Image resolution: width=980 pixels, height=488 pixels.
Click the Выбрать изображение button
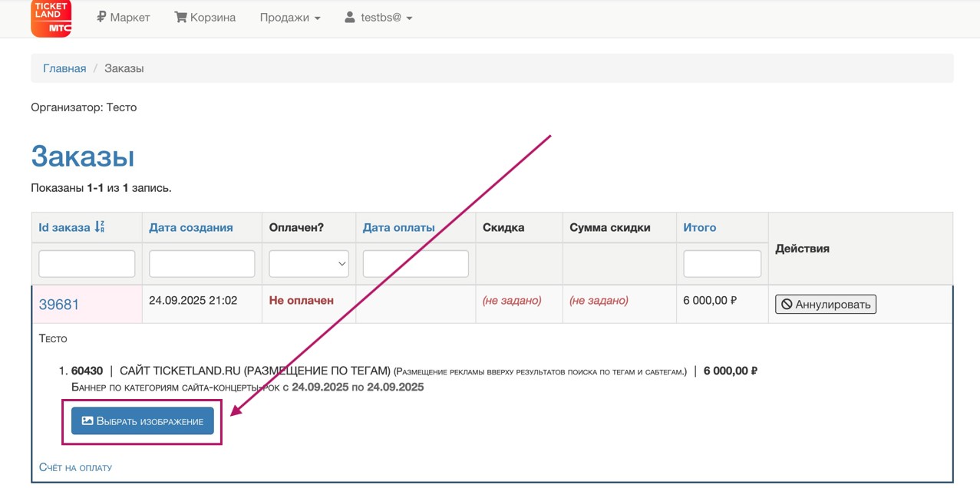(143, 421)
